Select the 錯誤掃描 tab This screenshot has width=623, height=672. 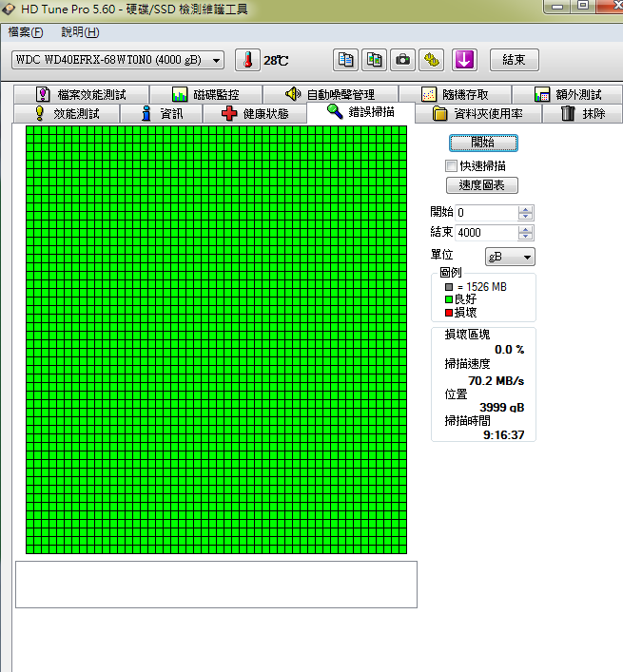tap(360, 112)
